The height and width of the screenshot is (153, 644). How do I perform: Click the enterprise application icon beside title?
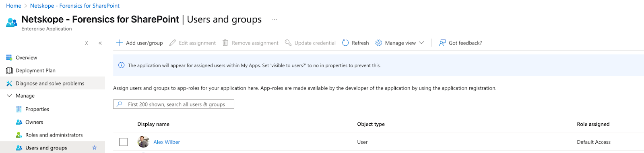[x=12, y=22]
